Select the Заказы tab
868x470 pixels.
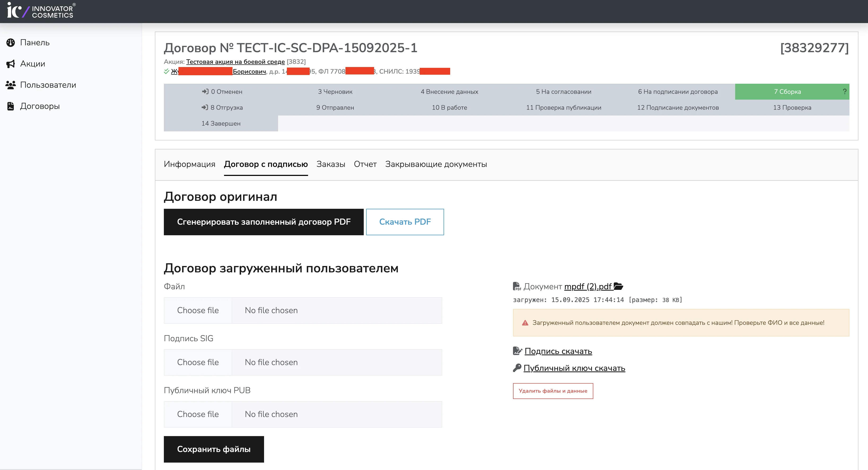pos(331,164)
